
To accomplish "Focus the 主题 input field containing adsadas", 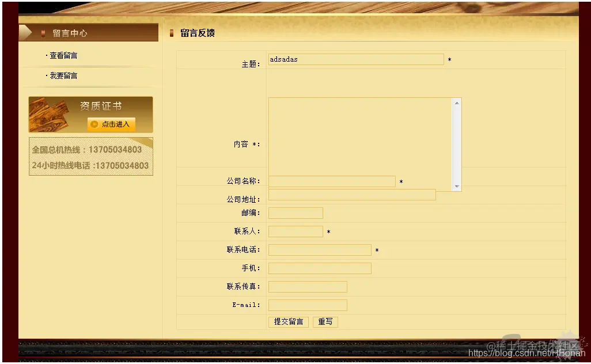I will (356, 59).
